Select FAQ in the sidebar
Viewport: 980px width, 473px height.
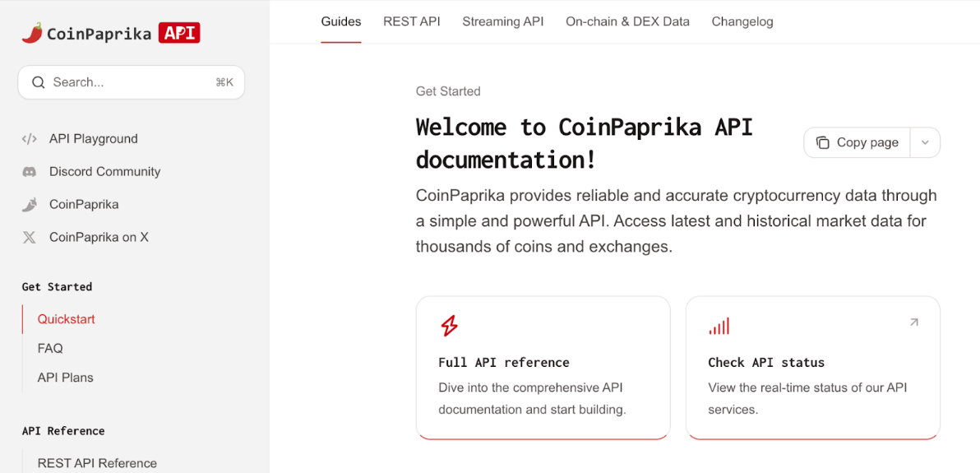pyautogui.click(x=50, y=349)
